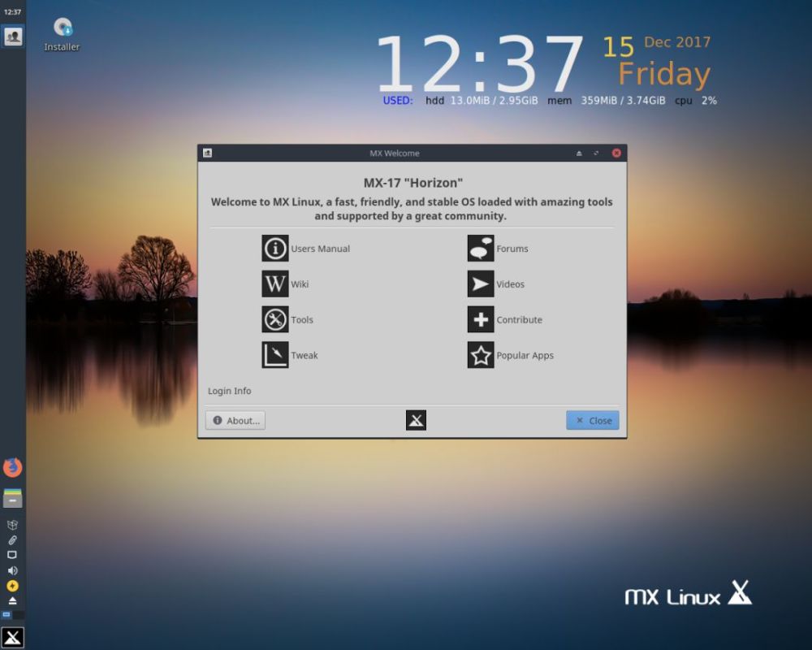Click the About... button
Screen dimensions: 812x650
[x=235, y=420]
